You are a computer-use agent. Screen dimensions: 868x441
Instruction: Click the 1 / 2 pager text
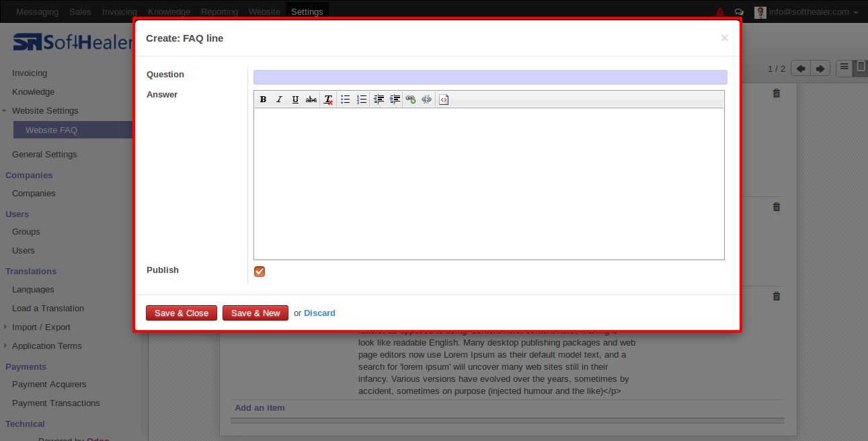point(777,69)
